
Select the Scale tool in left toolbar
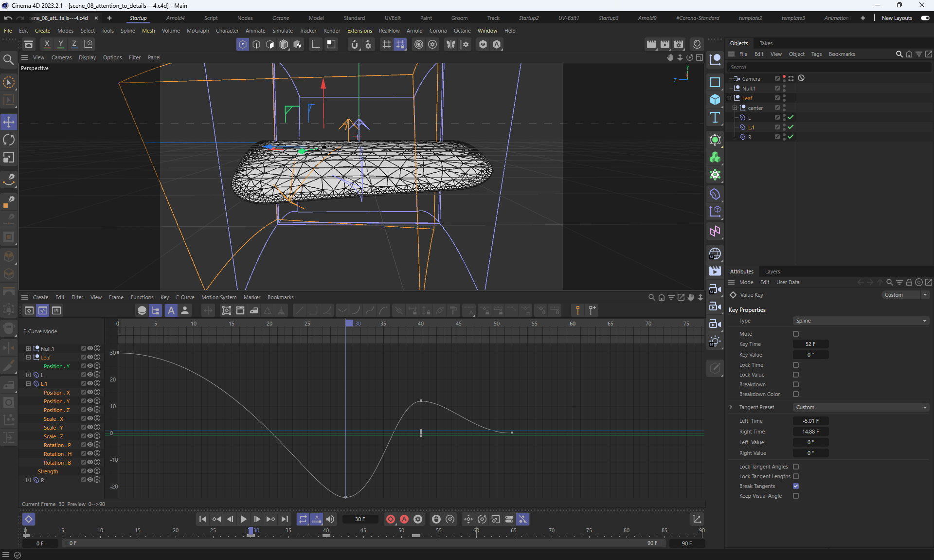pyautogui.click(x=9, y=158)
